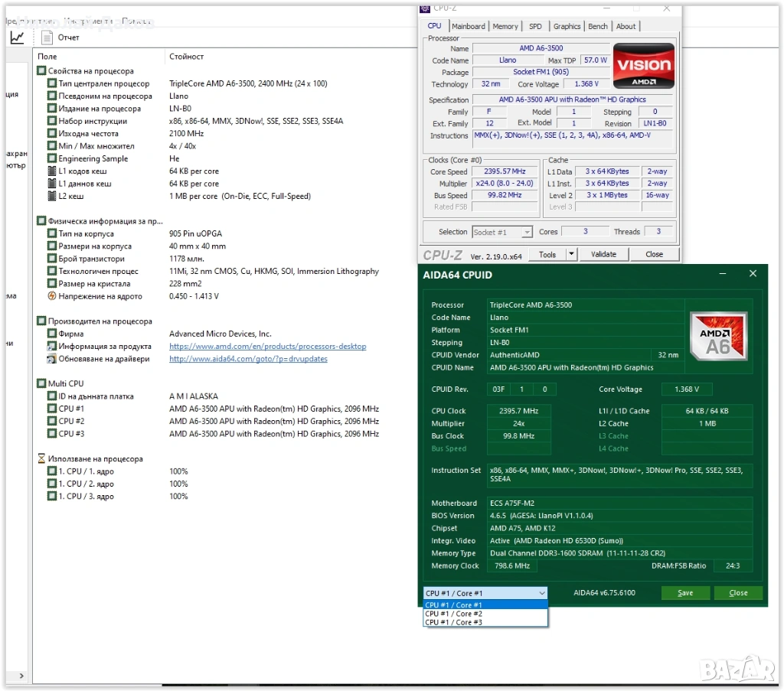Collapse the CPU core selector dropdown in AIDA64
This screenshot has width=784, height=691.
click(x=541, y=593)
